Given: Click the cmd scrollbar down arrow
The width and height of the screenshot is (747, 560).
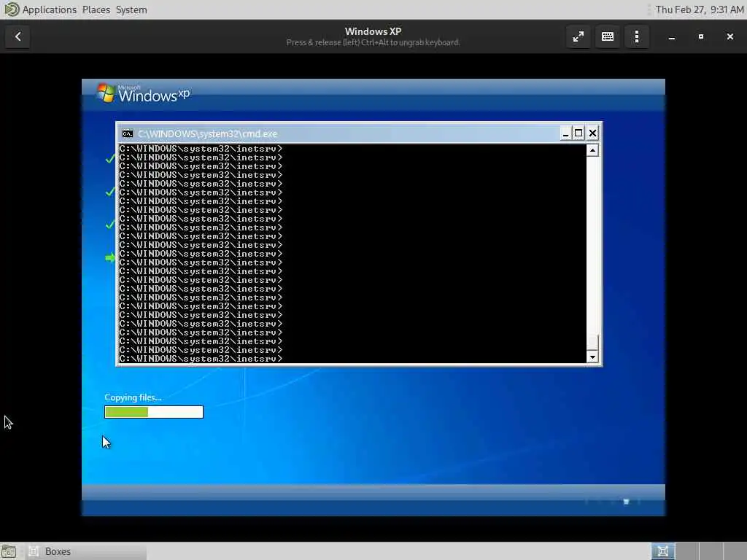Looking at the screenshot, I should tap(592, 357).
